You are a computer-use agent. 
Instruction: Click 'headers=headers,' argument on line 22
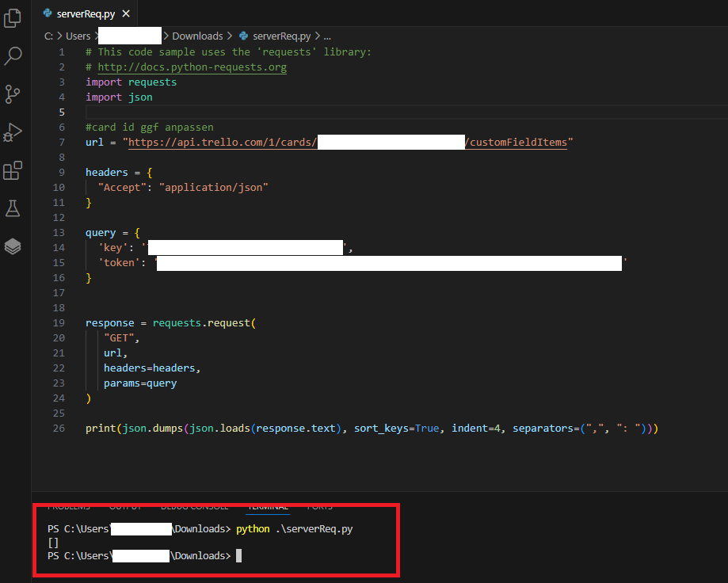(152, 368)
